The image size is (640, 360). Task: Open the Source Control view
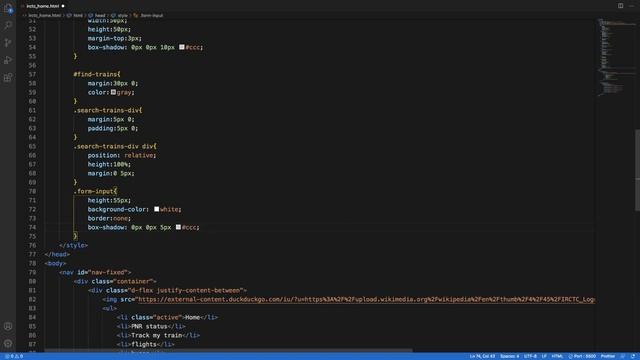[x=8, y=42]
